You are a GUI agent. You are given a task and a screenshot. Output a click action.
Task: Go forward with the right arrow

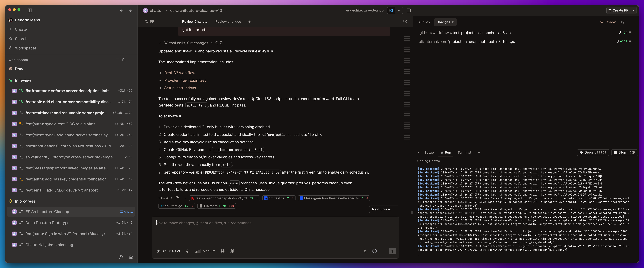coord(130,10)
